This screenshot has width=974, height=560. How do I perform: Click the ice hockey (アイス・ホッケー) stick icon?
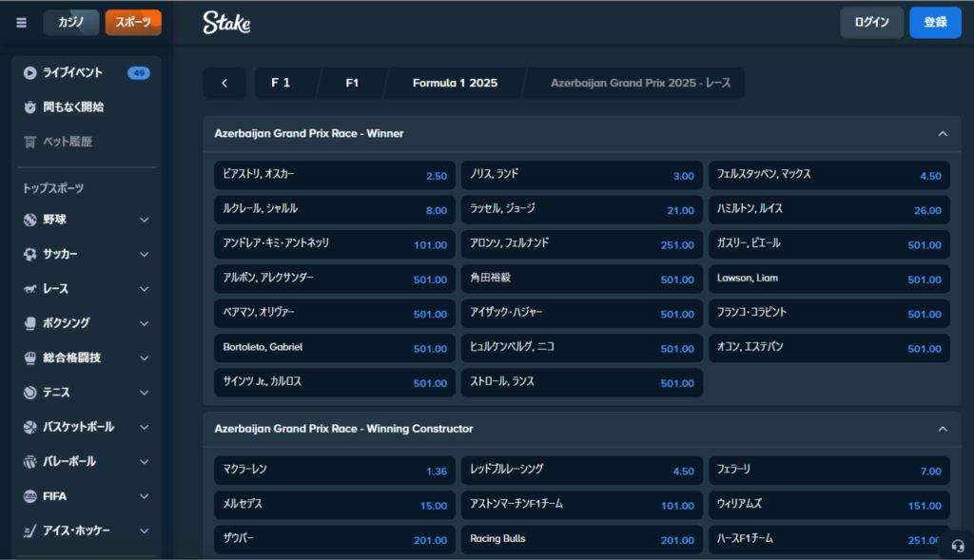(29, 531)
